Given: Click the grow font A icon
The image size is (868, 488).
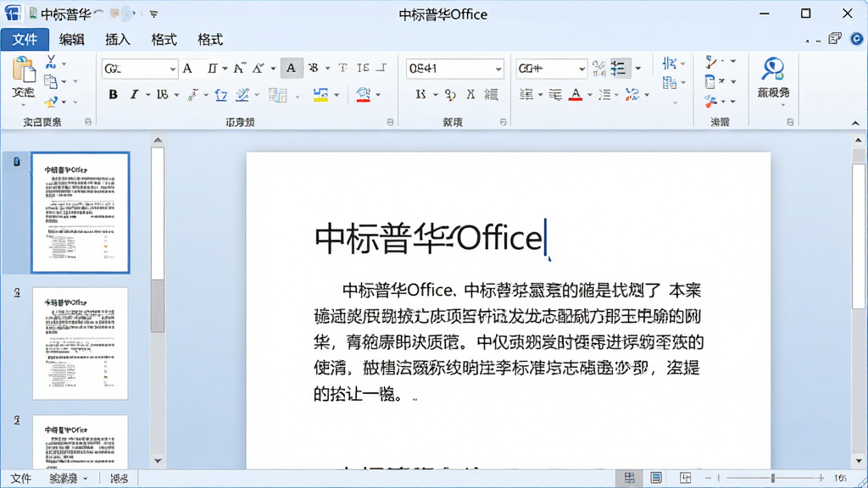Looking at the screenshot, I should 239,68.
